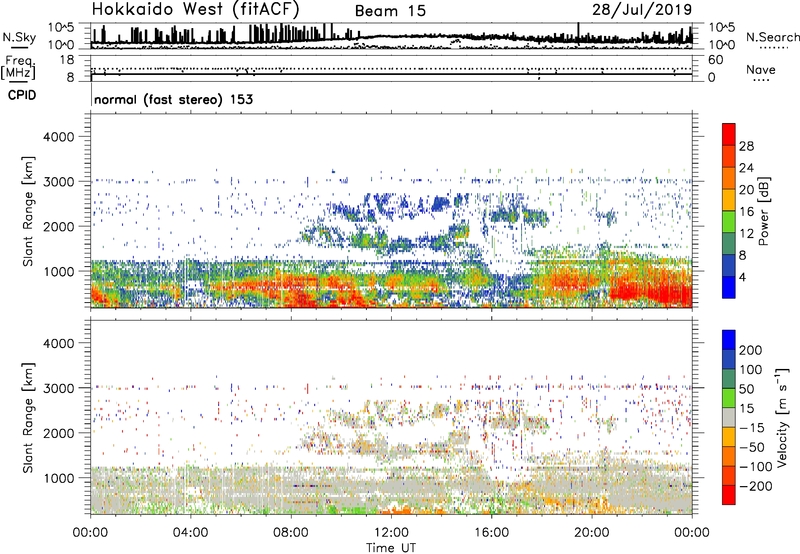The height and width of the screenshot is (554, 800).
Task: Click the 'Hokkaido West (fitACF)' plot title
Action: coord(195,9)
